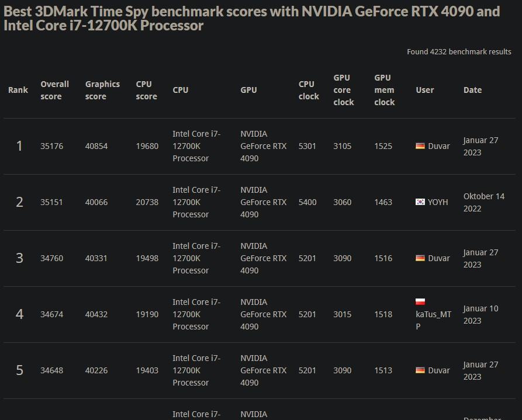Open rank 3 result score 34760
Viewport: 522px width, 420px height.
tap(51, 258)
